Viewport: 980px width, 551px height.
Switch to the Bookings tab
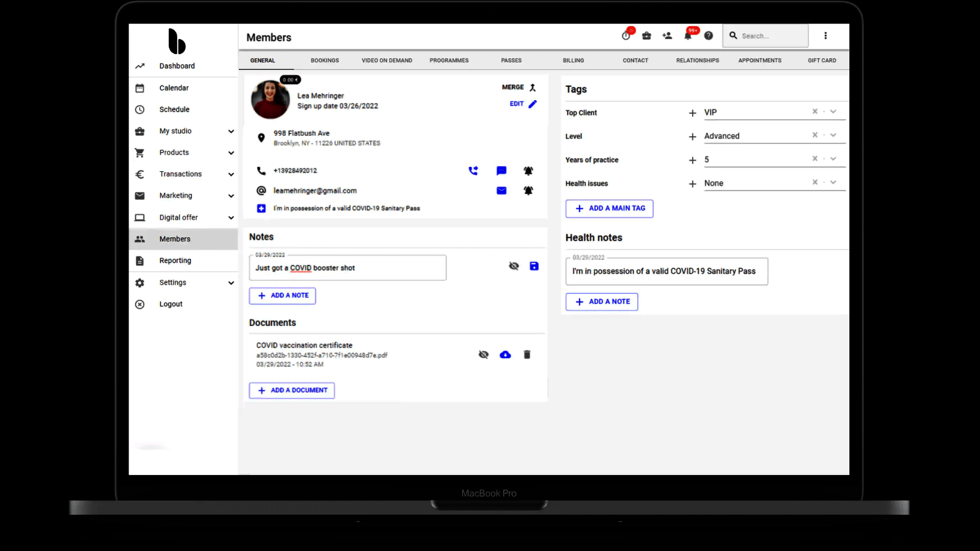point(325,60)
